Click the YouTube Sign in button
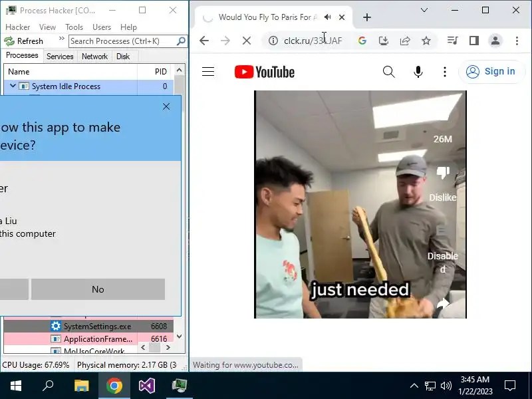The image size is (532, 399). (x=491, y=72)
